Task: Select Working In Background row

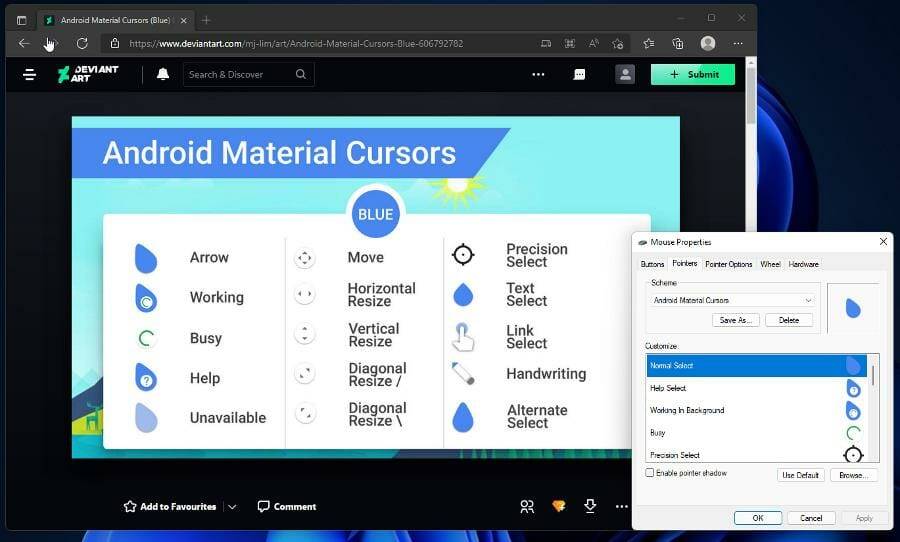Action: [757, 411]
